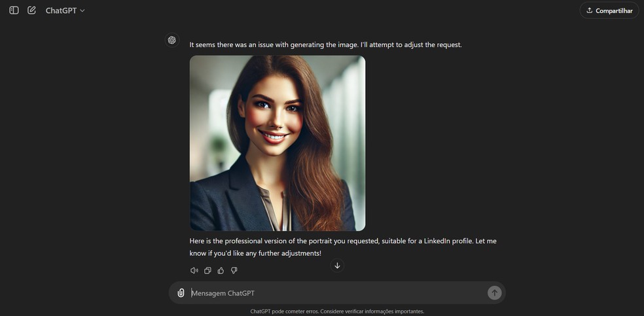Jump to latest with down-arrow button
644x316 pixels.
[337, 266]
